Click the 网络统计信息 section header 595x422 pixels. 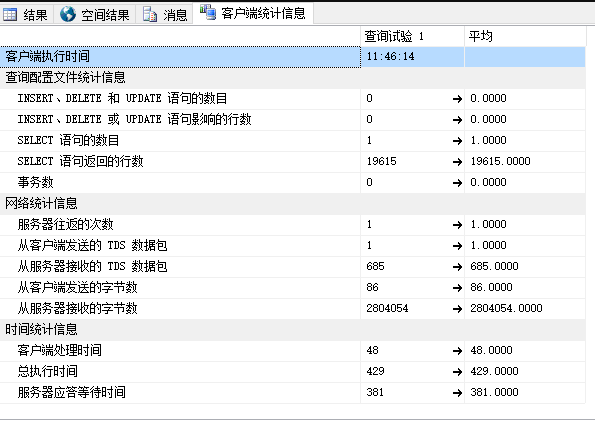[41, 203]
